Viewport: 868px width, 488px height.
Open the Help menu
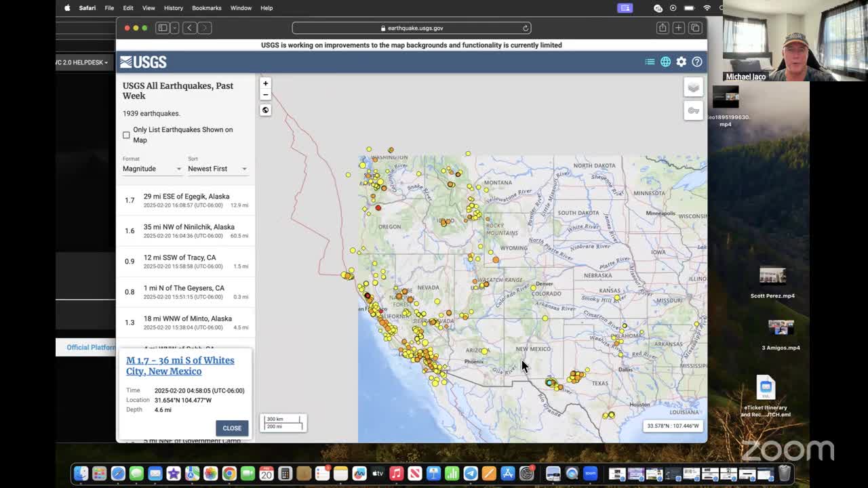coord(267,8)
